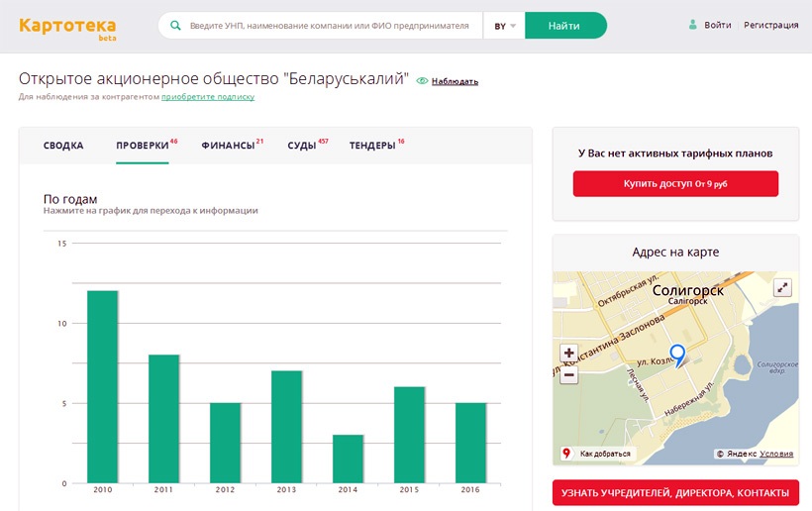
Task: Go to the Тендеры tab
Action: pos(372,146)
